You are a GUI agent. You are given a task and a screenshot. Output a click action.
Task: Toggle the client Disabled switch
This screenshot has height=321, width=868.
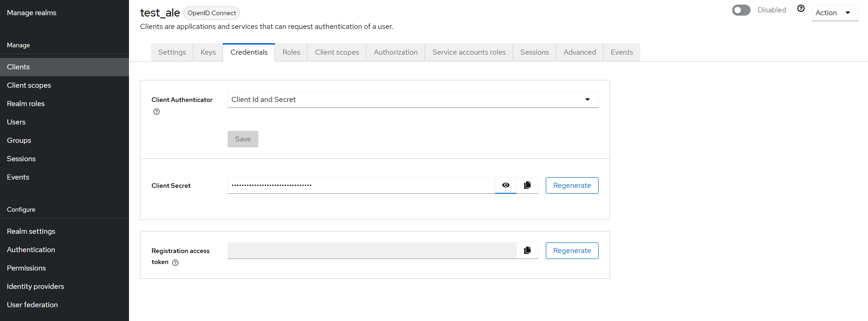click(741, 10)
